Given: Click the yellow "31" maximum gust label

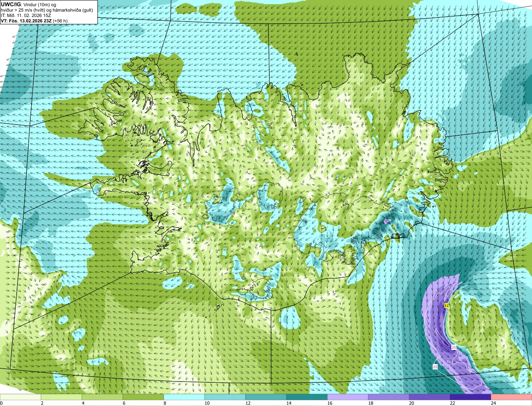Looking at the screenshot, I should click(446, 306).
